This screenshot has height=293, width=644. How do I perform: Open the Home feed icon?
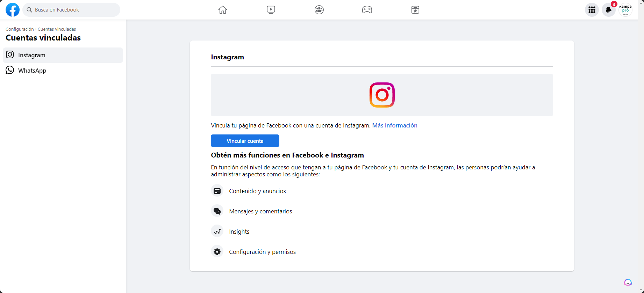click(223, 10)
